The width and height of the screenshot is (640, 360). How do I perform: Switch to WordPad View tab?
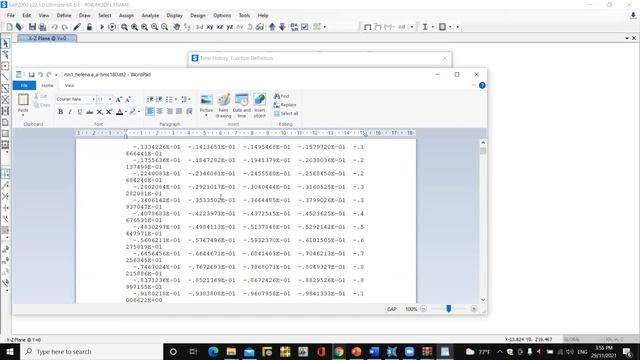(69, 85)
